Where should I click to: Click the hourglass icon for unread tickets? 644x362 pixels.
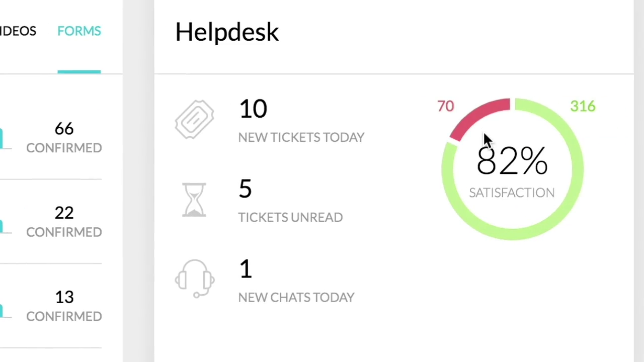coord(194,200)
